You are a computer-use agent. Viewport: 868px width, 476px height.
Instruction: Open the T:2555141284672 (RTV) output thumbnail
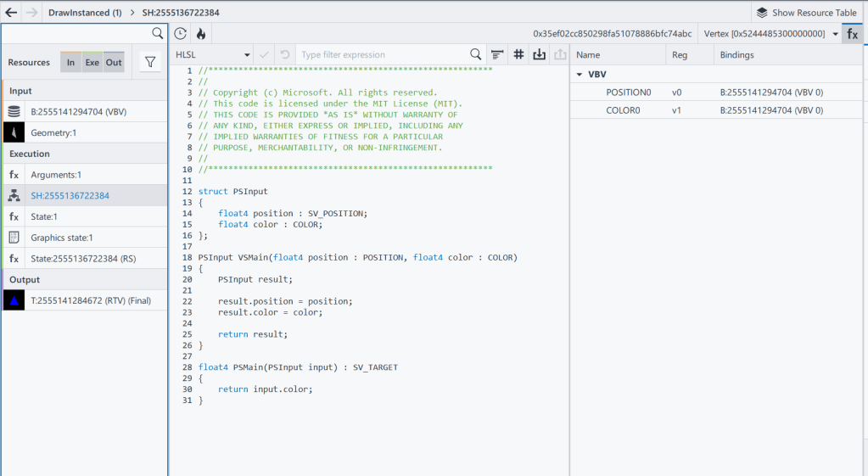[x=14, y=300]
